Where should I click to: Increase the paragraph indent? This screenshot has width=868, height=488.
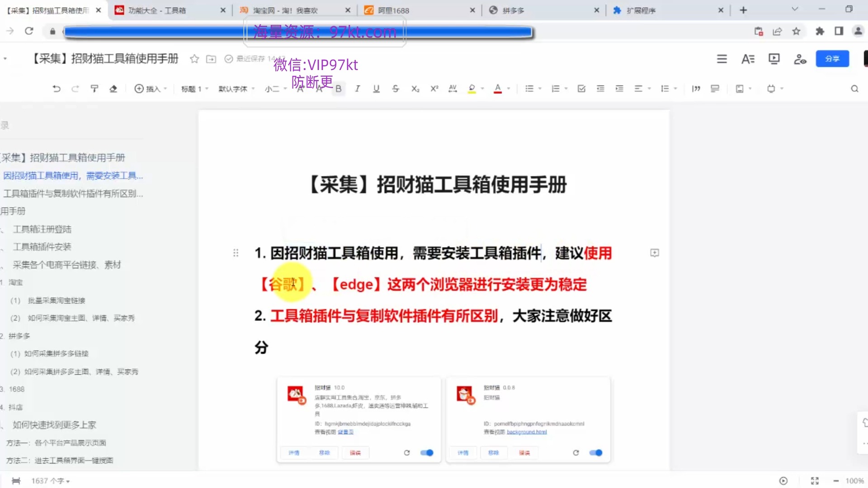pos(619,89)
